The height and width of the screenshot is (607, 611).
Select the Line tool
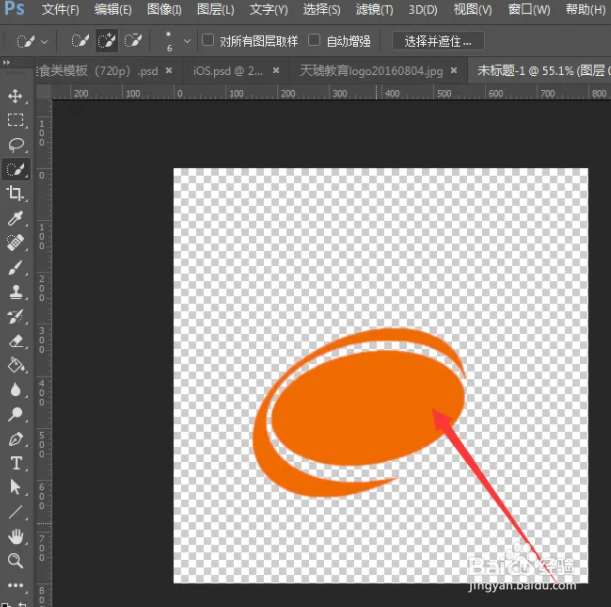click(15, 512)
